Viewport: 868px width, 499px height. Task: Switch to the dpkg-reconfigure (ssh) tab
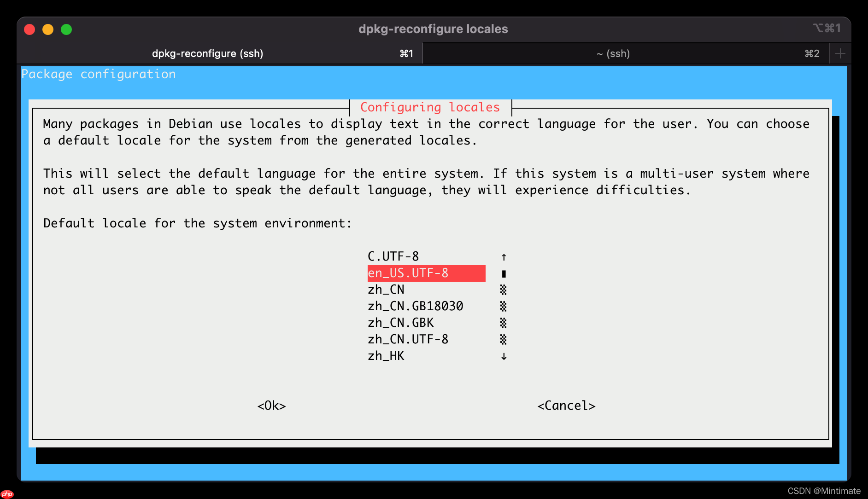pyautogui.click(x=207, y=53)
